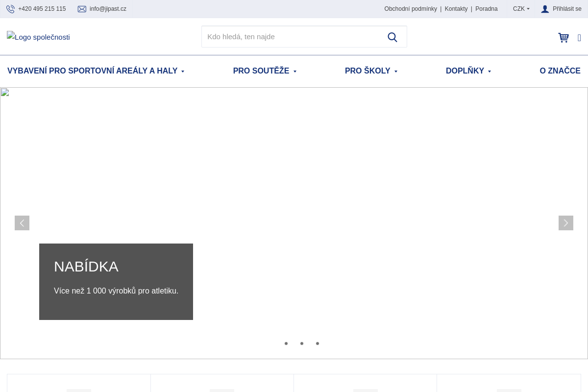Image resolution: width=588 pixels, height=392 pixels.
Task: Click the user profile icon beside Přihlásit se
Action: (x=545, y=9)
